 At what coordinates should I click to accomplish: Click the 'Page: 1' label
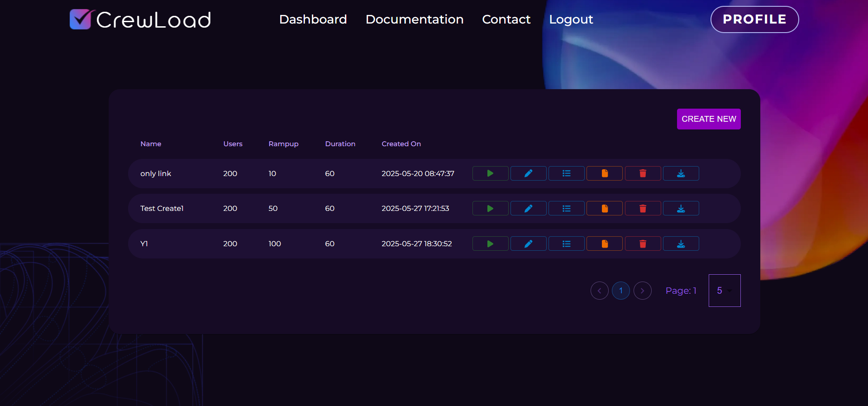click(681, 291)
